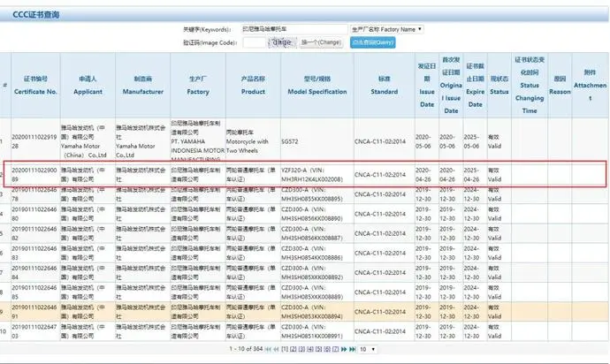This screenshot has width=610, height=364.
Task: Open page [7] in pagination
Action: [x=335, y=349]
